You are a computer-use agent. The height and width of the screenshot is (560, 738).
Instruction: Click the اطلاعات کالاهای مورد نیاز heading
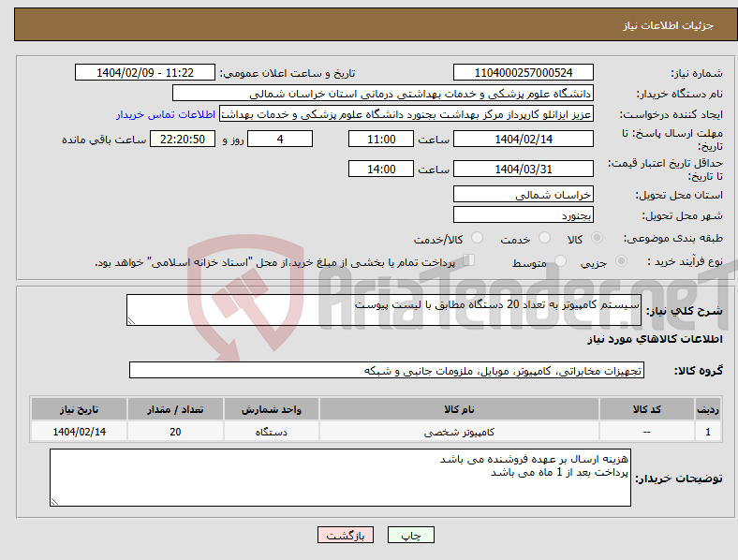tap(655, 339)
